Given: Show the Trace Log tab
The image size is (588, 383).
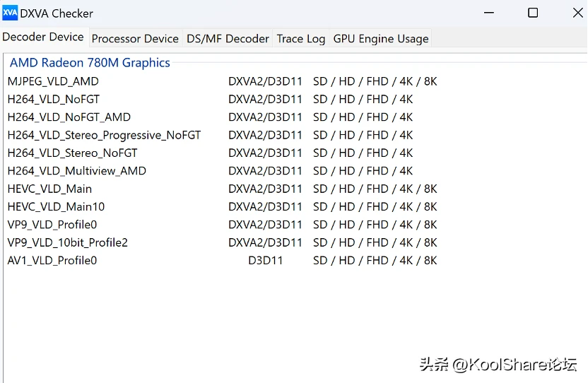Looking at the screenshot, I should click(300, 38).
